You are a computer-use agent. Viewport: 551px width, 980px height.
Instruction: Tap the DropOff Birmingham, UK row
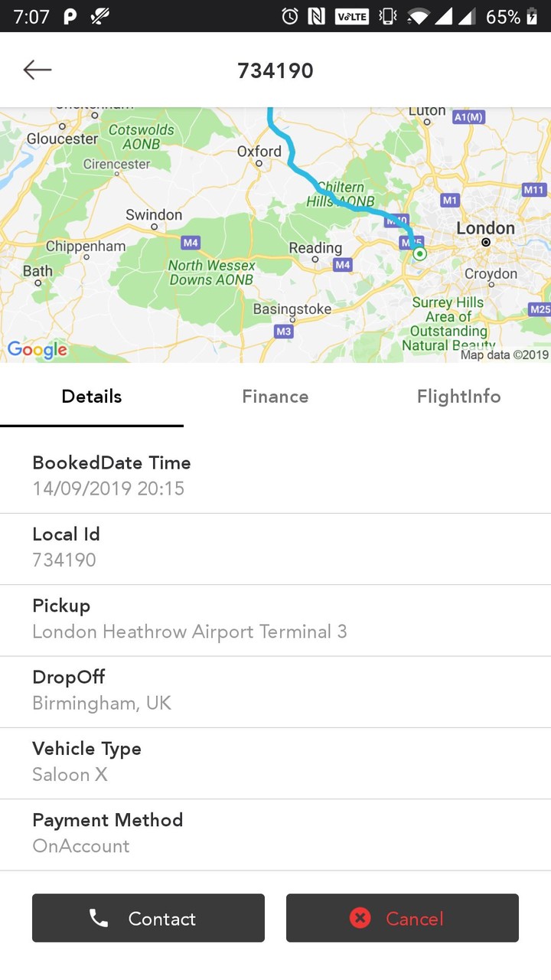coord(275,691)
